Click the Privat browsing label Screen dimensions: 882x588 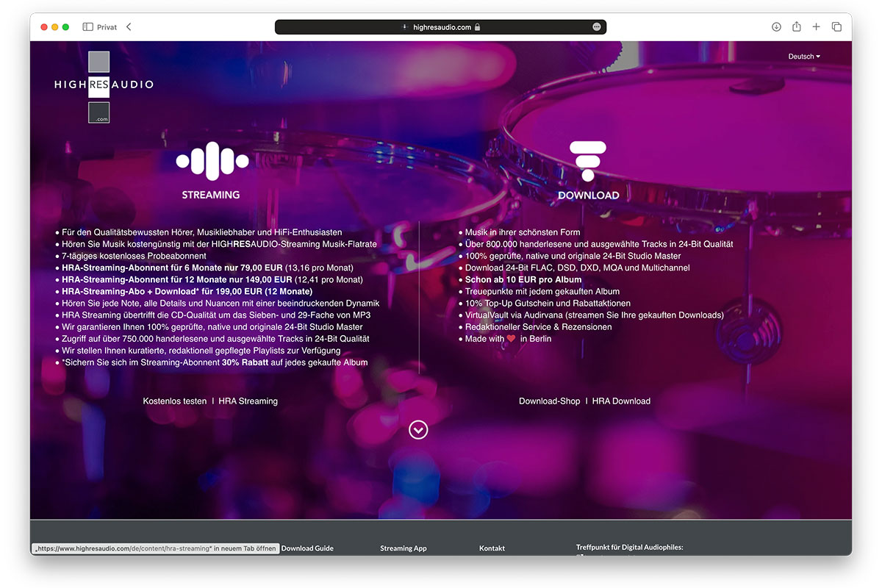coord(107,27)
